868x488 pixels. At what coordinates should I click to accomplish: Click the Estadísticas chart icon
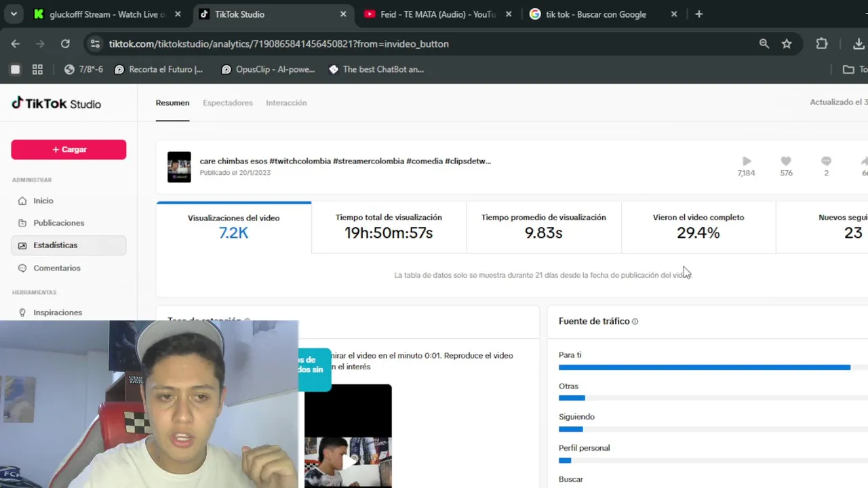tap(22, 245)
